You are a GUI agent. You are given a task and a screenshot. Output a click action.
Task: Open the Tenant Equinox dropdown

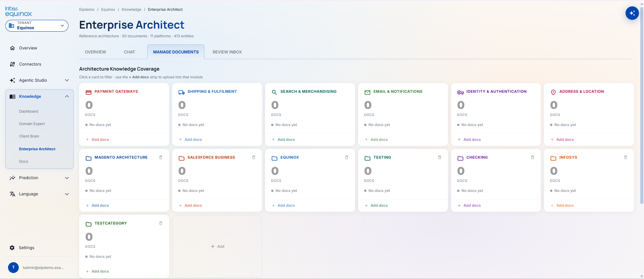coord(37,26)
